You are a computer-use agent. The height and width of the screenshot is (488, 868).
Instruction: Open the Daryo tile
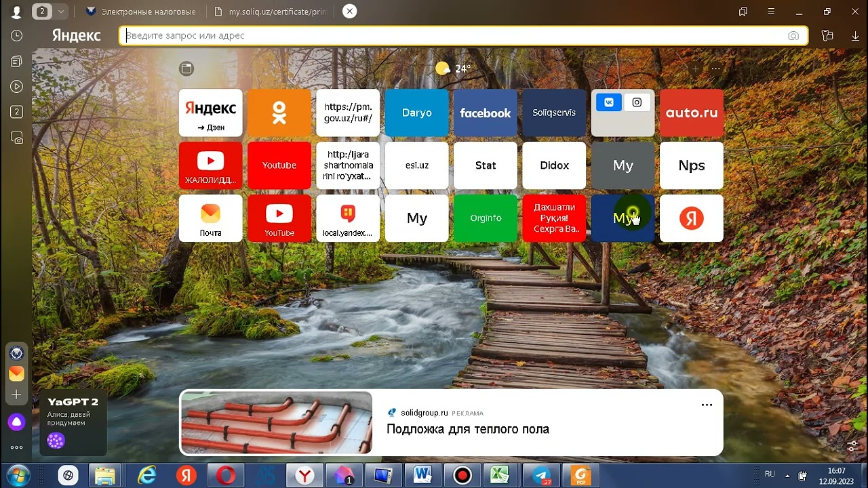(x=417, y=113)
